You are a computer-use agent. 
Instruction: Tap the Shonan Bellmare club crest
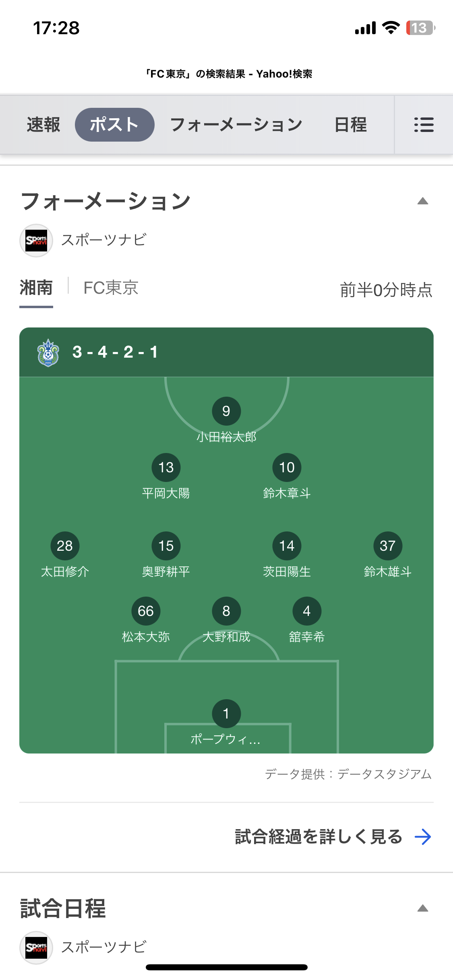48,352
